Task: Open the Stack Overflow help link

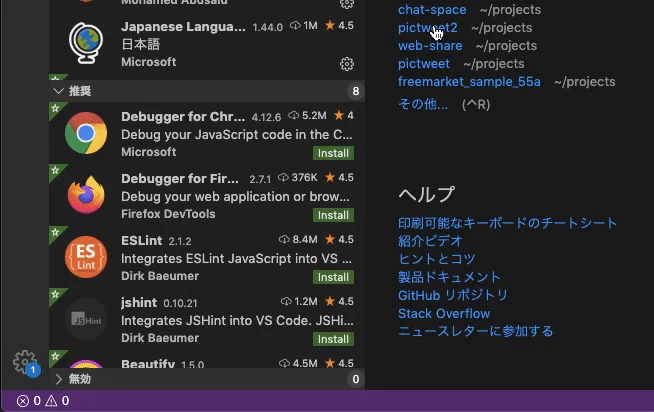Action: pyautogui.click(x=444, y=313)
